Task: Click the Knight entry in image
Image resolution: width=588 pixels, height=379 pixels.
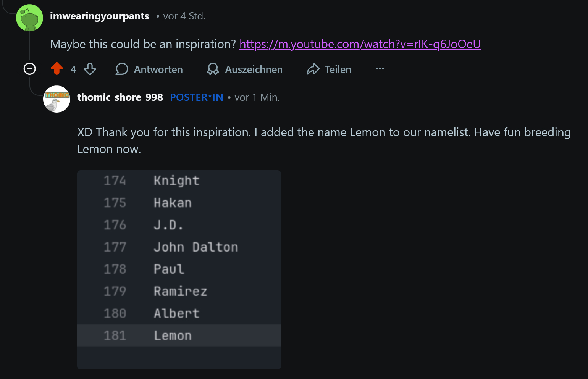Action: click(176, 181)
